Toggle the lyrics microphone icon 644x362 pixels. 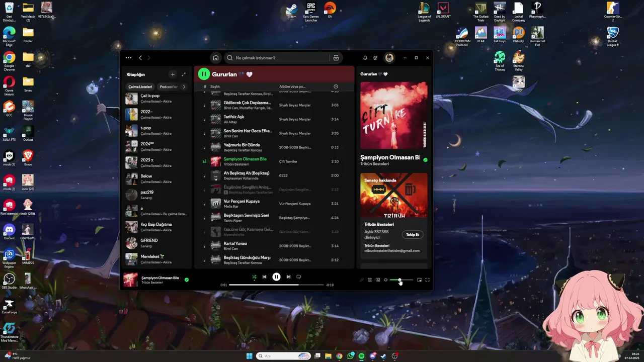point(361,280)
